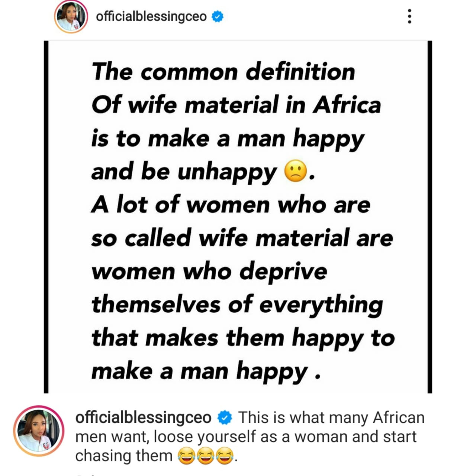Click caption text "This is what many African"
476x476 pixels.
tap(331, 418)
